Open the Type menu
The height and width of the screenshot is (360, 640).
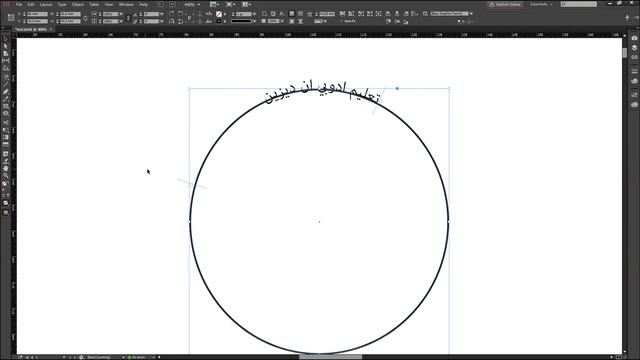[x=62, y=4]
